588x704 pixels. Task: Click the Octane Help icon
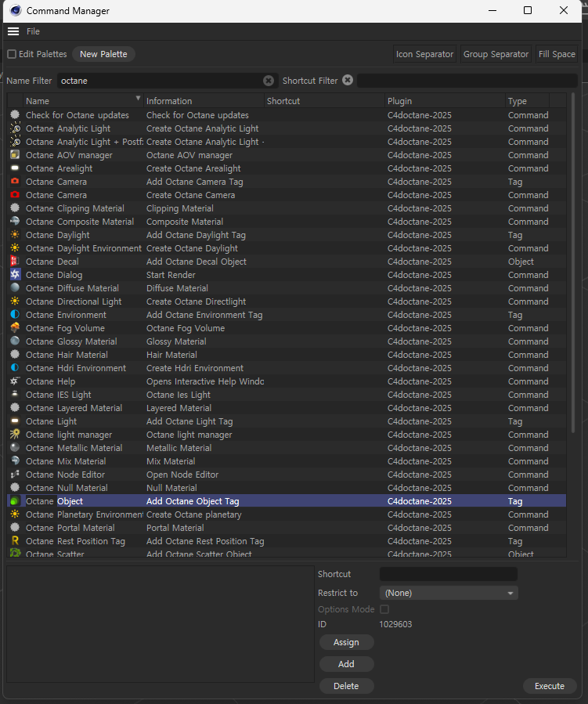coord(15,381)
